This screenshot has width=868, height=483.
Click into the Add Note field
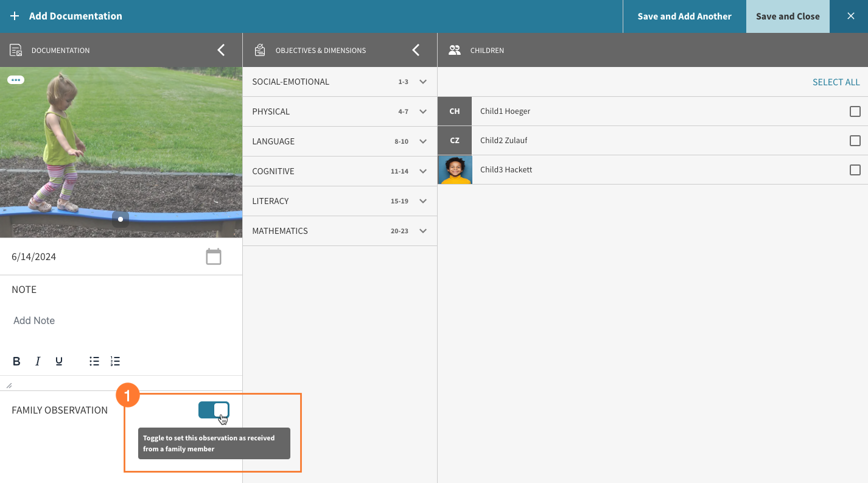tap(121, 321)
